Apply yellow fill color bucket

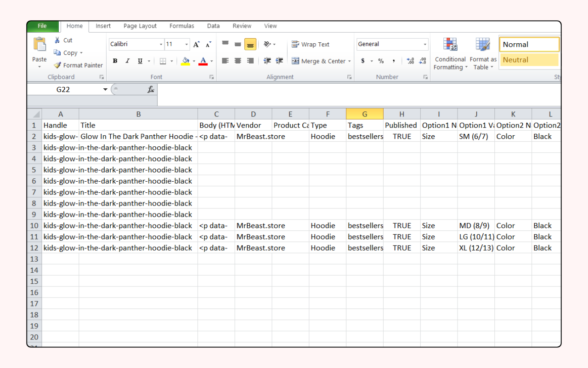(x=186, y=61)
